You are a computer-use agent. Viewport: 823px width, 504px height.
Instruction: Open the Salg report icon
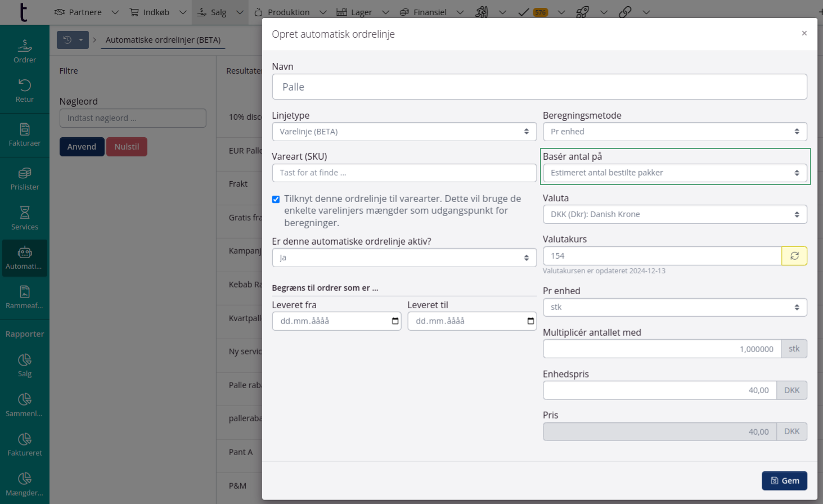tap(25, 365)
